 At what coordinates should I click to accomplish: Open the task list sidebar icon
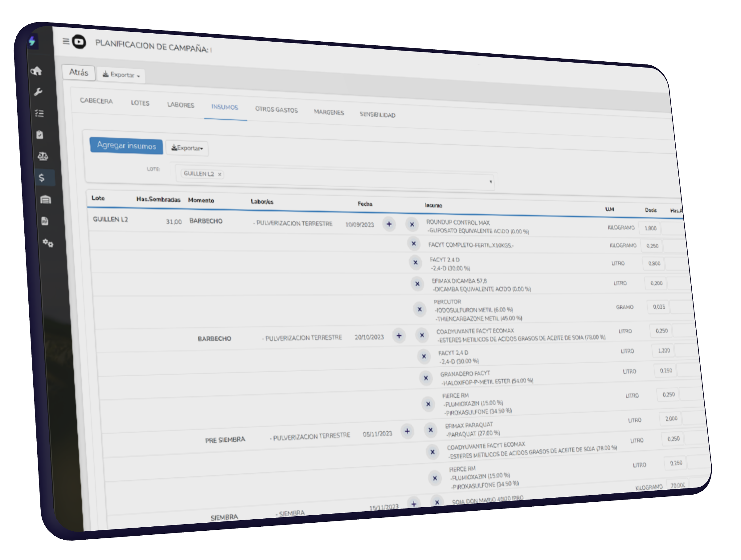pos(39,113)
